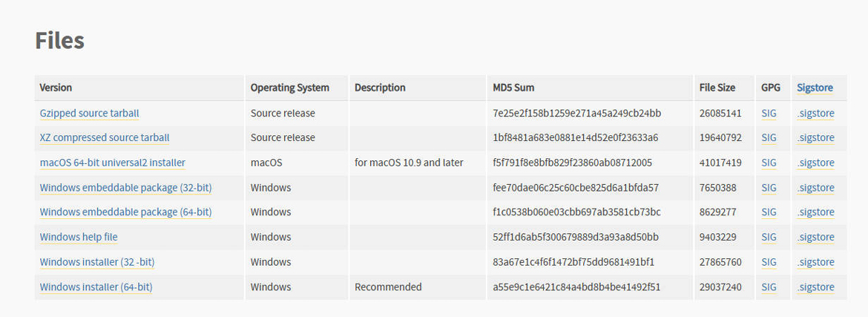Open the Sigstore column header link
Viewport: 868px width, 317px height.
(x=815, y=88)
